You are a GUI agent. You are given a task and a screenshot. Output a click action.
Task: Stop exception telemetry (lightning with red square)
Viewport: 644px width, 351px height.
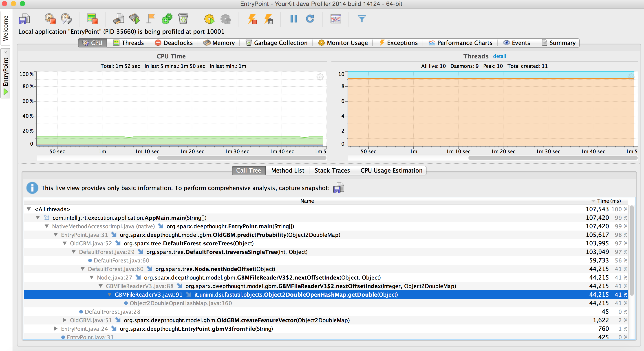(x=252, y=19)
